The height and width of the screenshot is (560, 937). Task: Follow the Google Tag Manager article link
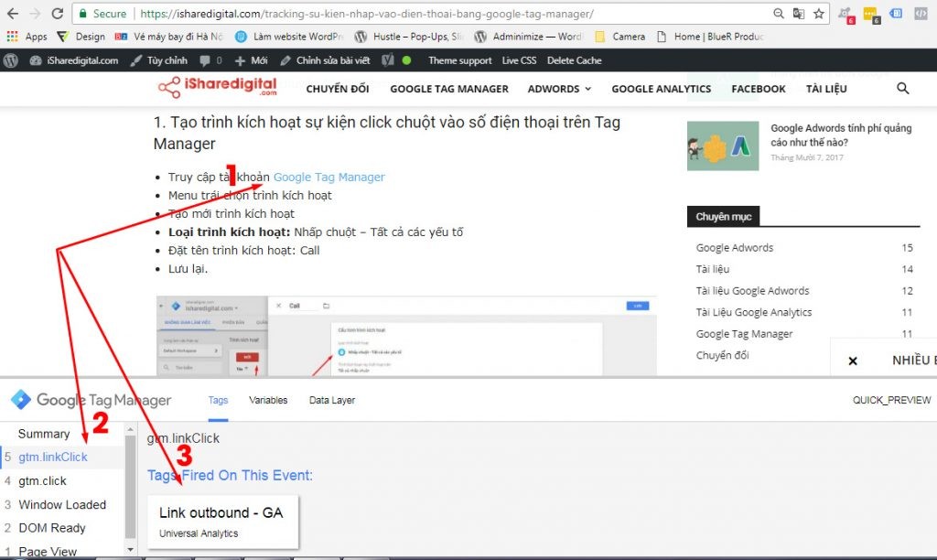pyautogui.click(x=329, y=177)
